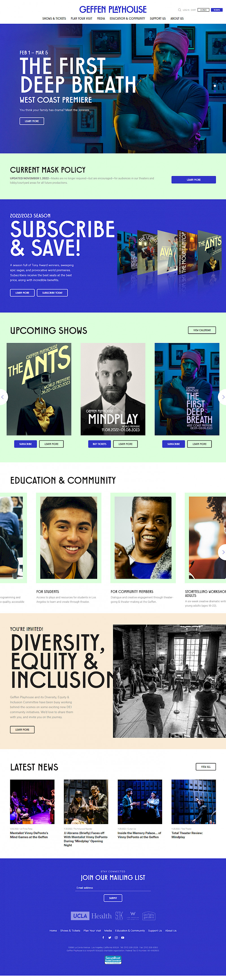Image resolution: width=226 pixels, height=980 pixels.
Task: Open the search magnifier icon
Action: [x=180, y=10]
